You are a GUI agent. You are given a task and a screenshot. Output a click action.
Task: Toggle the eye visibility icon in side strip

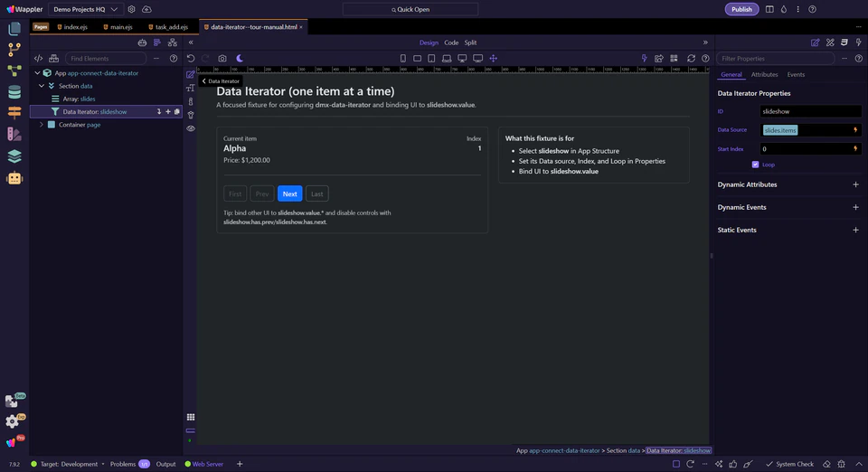point(191,128)
